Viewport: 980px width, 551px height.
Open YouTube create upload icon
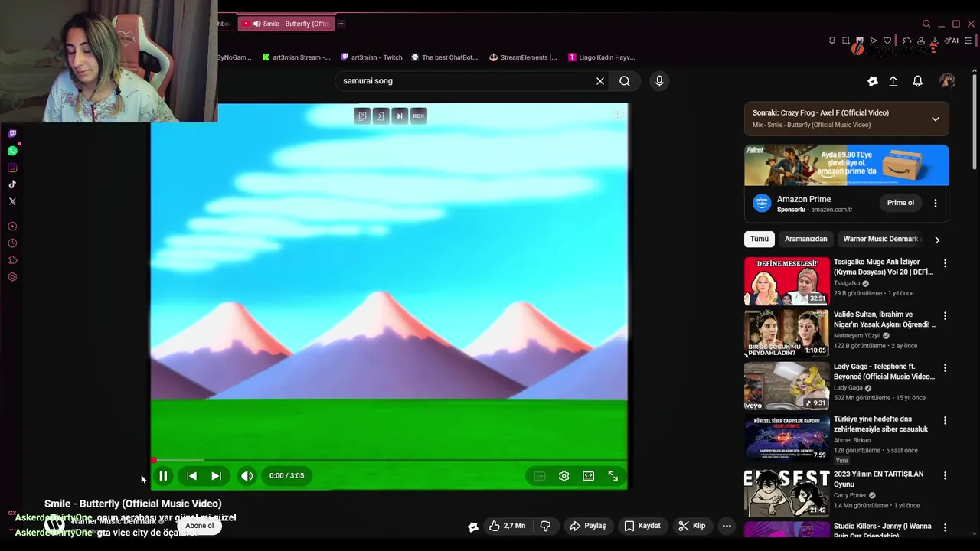tap(893, 81)
